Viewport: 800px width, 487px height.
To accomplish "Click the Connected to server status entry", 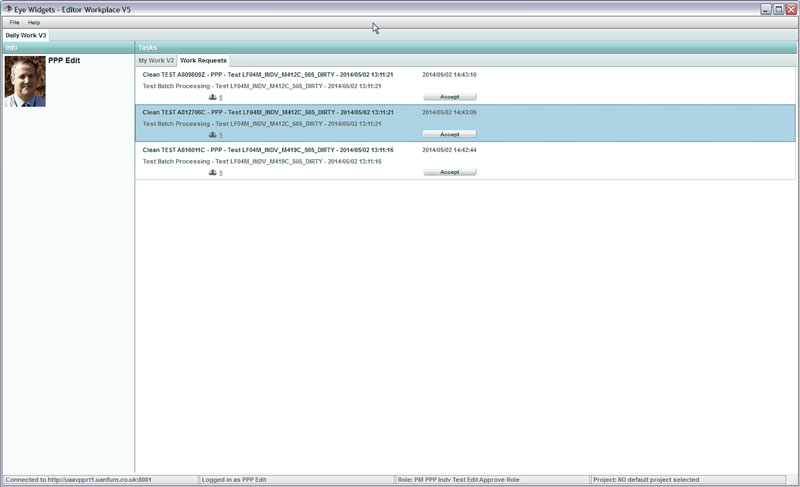I will (x=101, y=479).
